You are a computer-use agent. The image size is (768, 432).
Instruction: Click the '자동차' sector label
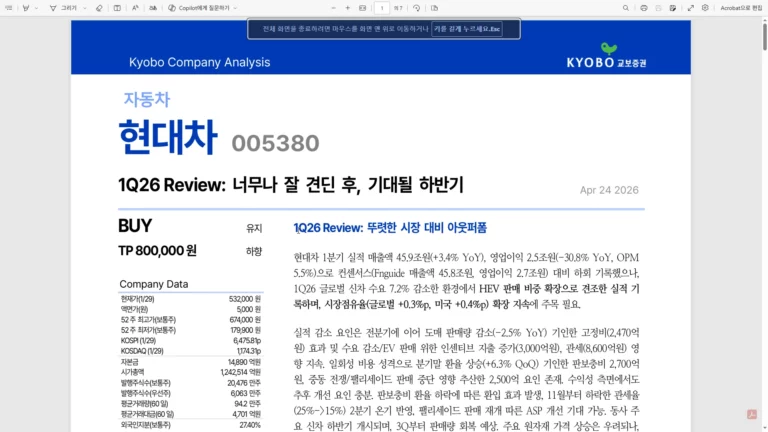click(146, 99)
